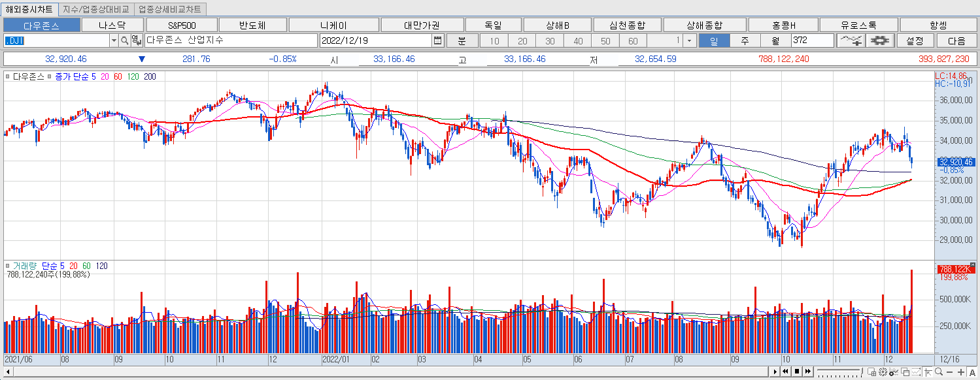Click the 홍콩H index button
980x380 pixels.
pyautogui.click(x=784, y=25)
